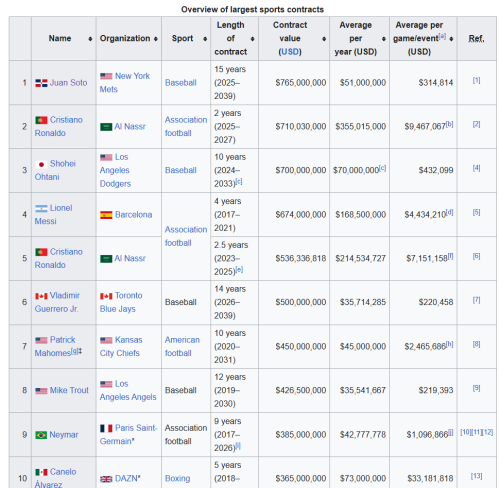
Task: Click Canada flag next to Toronto Blue Jays
Action: [106, 296]
